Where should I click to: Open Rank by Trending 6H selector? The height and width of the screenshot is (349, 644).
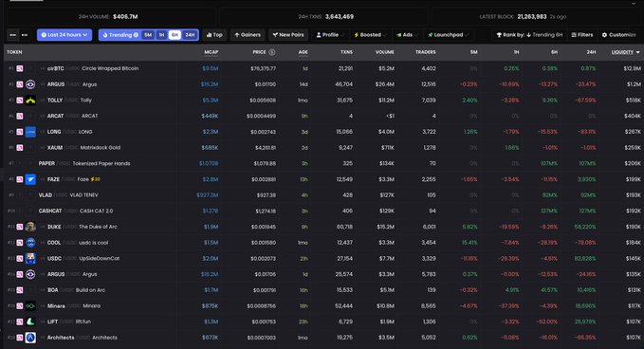tap(529, 35)
